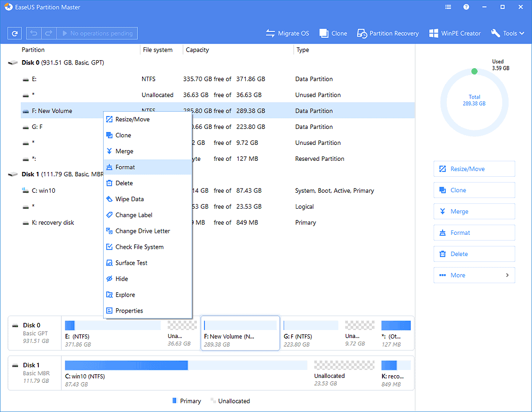Click the help question mark icon

tap(466, 7)
